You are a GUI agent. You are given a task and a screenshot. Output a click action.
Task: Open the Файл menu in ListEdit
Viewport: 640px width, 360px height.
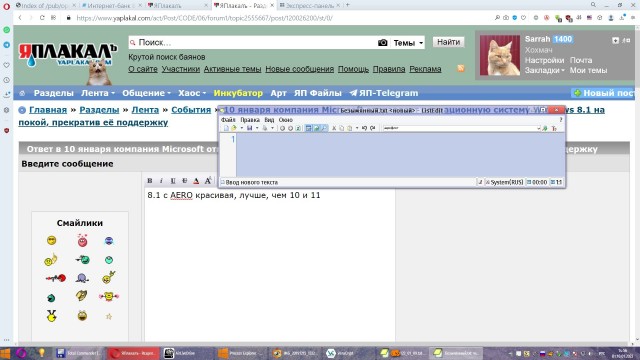pos(228,120)
